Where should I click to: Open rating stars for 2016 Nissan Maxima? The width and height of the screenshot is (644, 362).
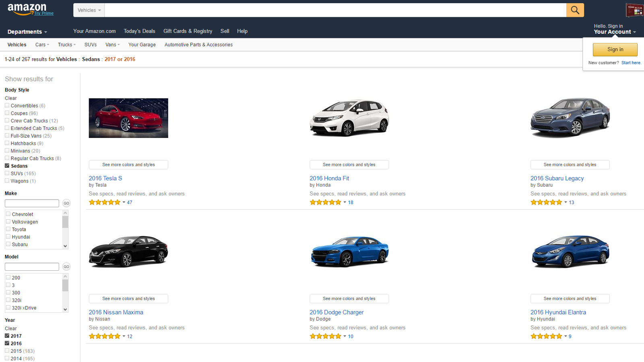[x=105, y=336]
